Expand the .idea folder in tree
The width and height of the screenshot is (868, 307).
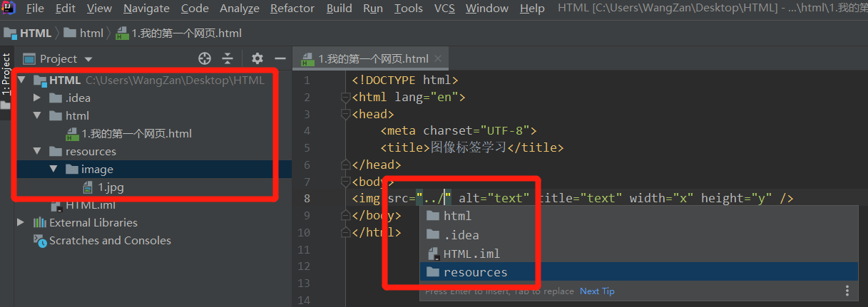tap(37, 98)
